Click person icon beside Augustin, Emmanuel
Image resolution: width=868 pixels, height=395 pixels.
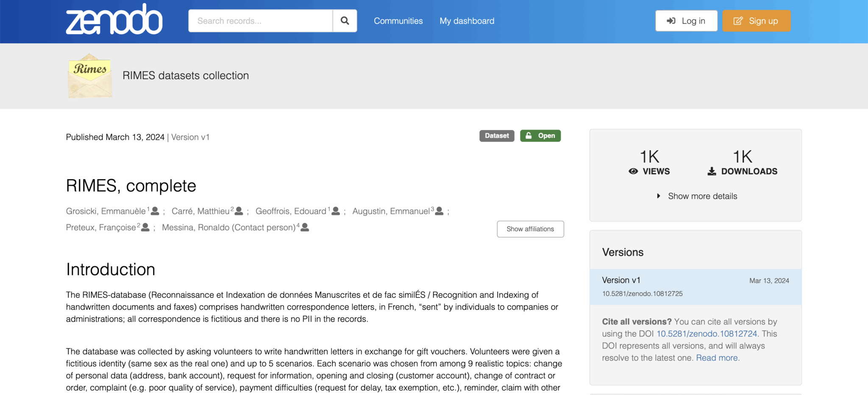tap(440, 211)
